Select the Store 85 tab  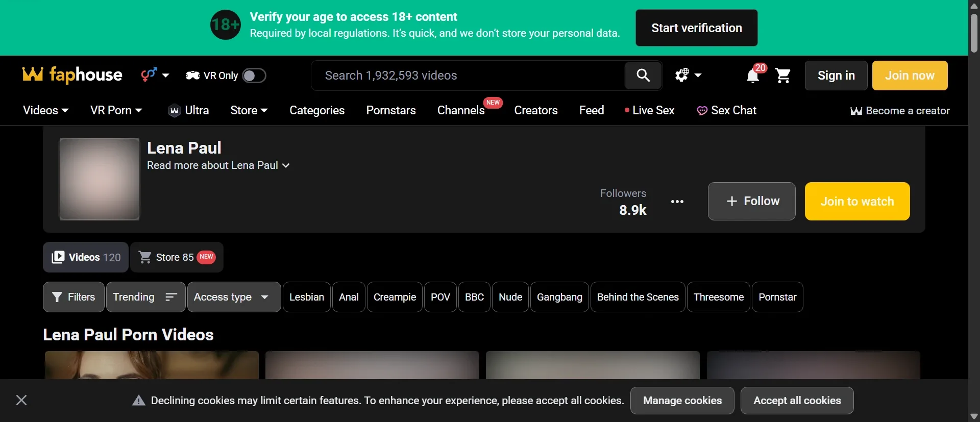[177, 257]
